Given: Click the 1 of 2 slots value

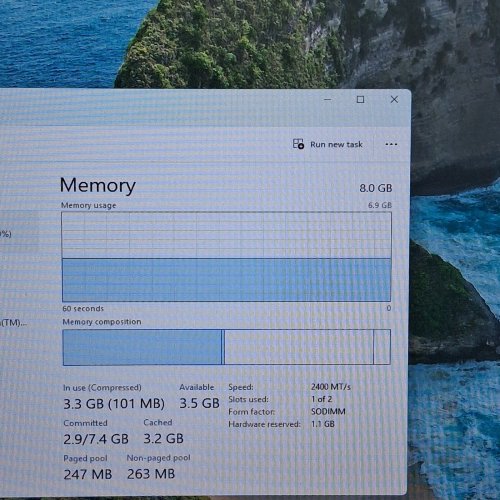Looking at the screenshot, I should (321, 399).
